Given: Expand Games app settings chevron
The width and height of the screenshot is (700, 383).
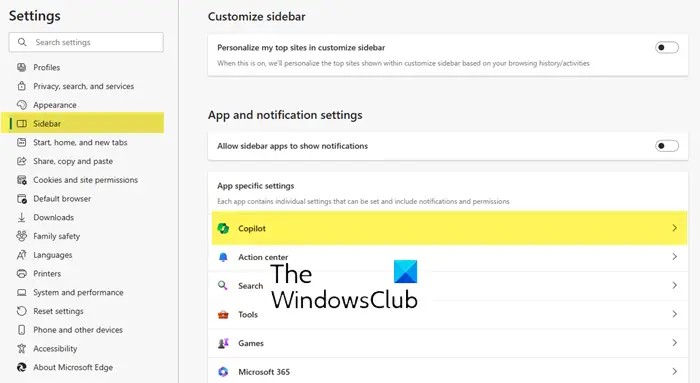Looking at the screenshot, I should coord(675,343).
